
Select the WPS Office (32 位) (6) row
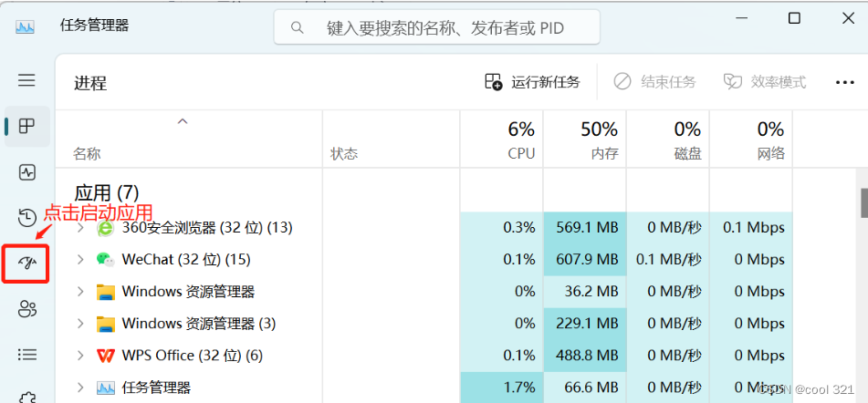point(192,356)
